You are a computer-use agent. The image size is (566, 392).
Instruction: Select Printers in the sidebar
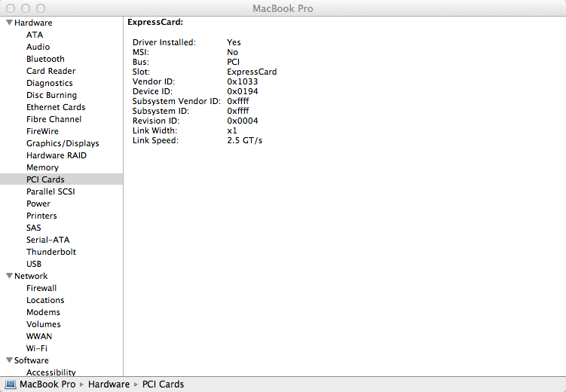pyautogui.click(x=41, y=216)
